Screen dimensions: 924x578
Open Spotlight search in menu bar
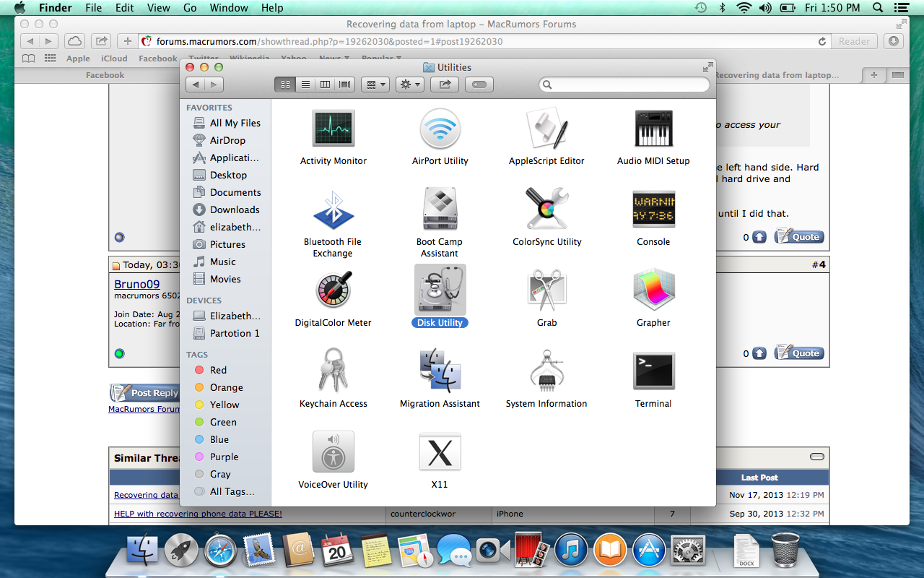coord(878,8)
